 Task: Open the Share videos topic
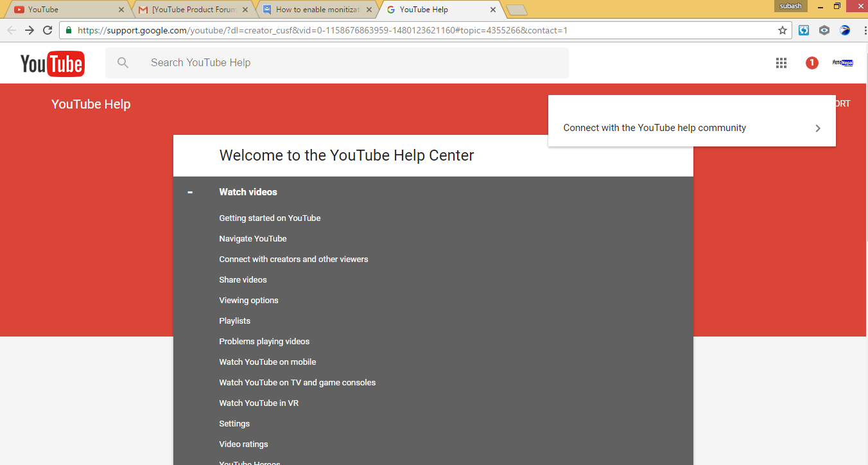[x=243, y=280]
